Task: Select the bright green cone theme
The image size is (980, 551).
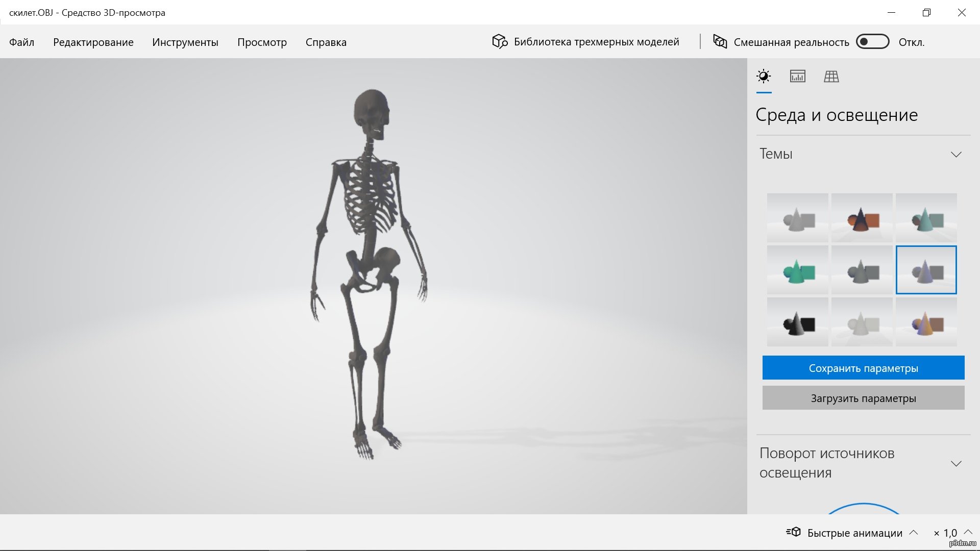Action: (797, 270)
